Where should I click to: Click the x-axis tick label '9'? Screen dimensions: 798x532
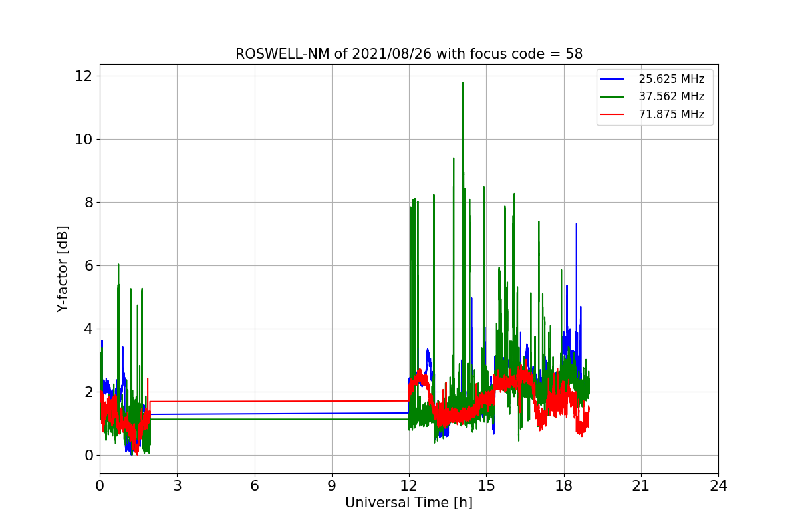332,486
